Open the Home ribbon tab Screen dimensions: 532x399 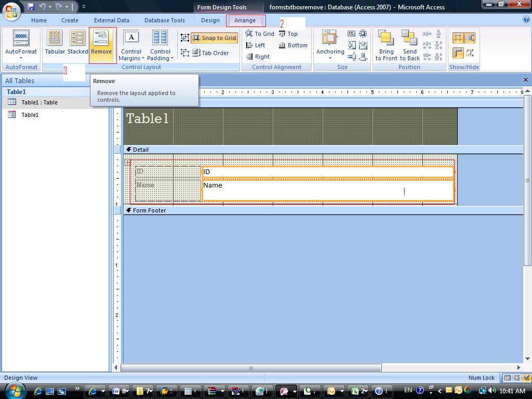pos(39,20)
